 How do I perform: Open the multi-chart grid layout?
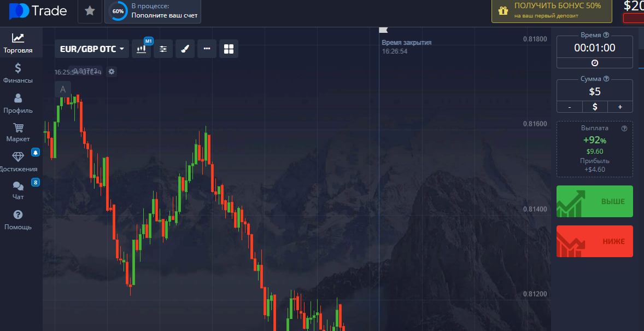tap(229, 49)
